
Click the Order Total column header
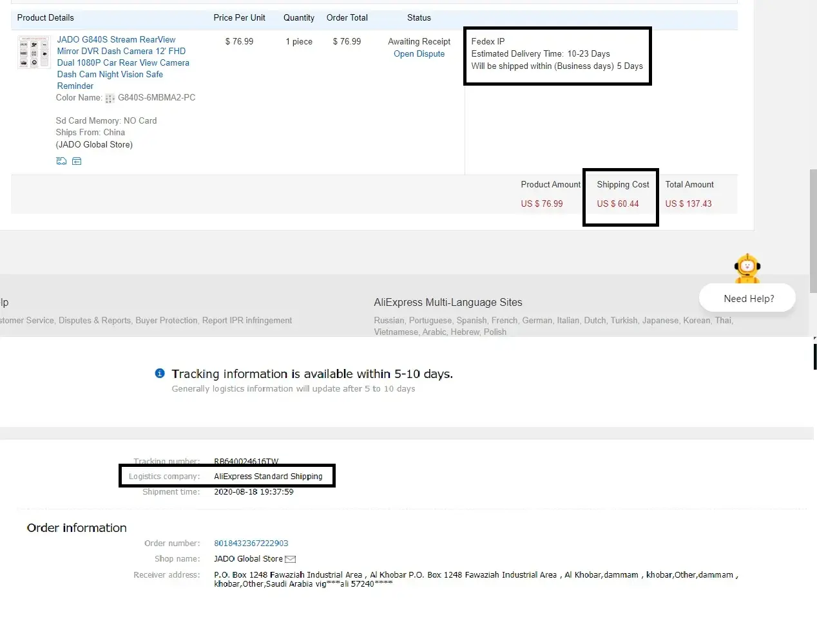[x=347, y=17]
